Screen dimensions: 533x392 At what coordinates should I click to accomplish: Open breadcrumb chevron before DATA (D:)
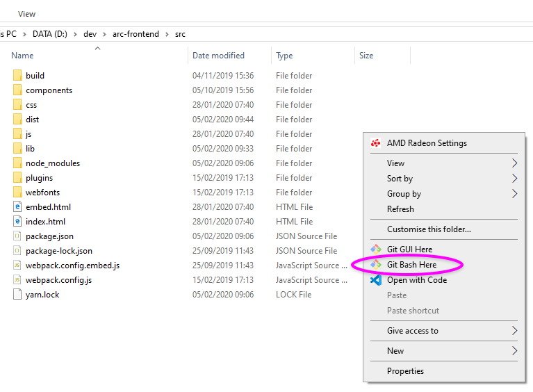click(24, 34)
